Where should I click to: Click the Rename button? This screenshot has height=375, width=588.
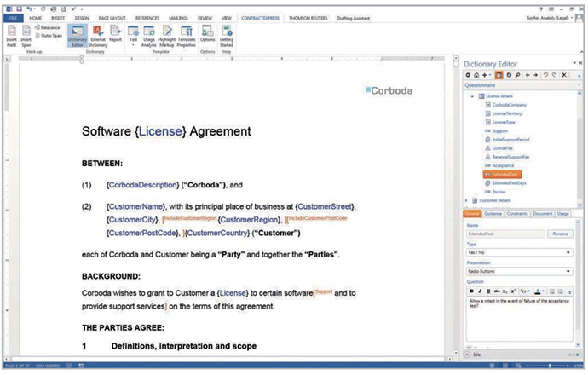(560, 234)
